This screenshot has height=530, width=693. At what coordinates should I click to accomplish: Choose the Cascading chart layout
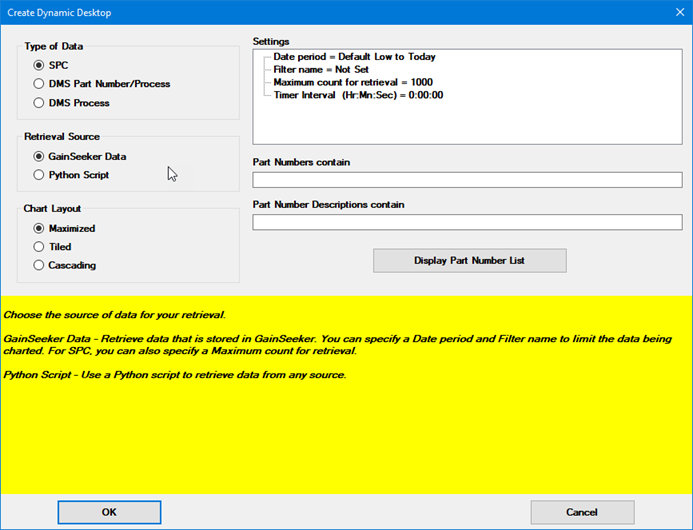tap(39, 265)
